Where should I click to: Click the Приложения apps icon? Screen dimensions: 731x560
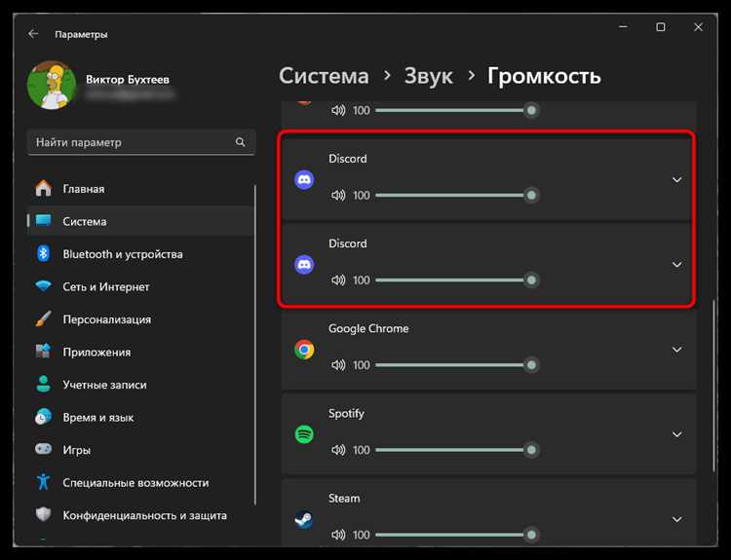(x=43, y=351)
